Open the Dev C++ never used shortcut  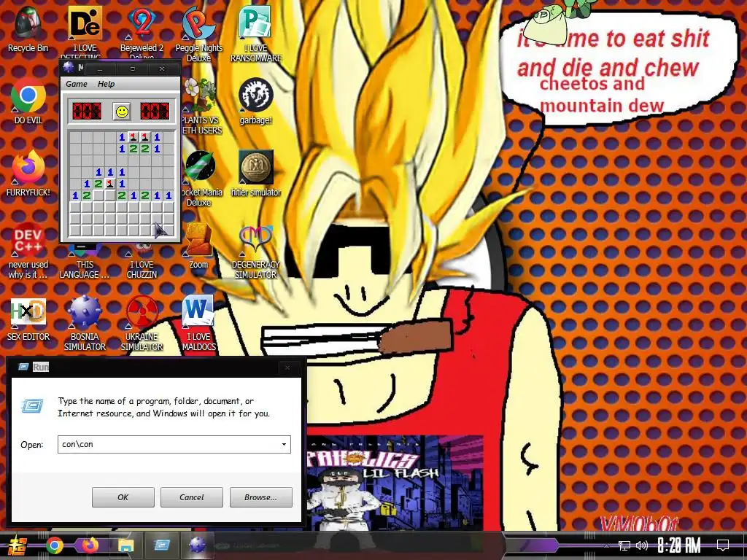click(x=28, y=251)
